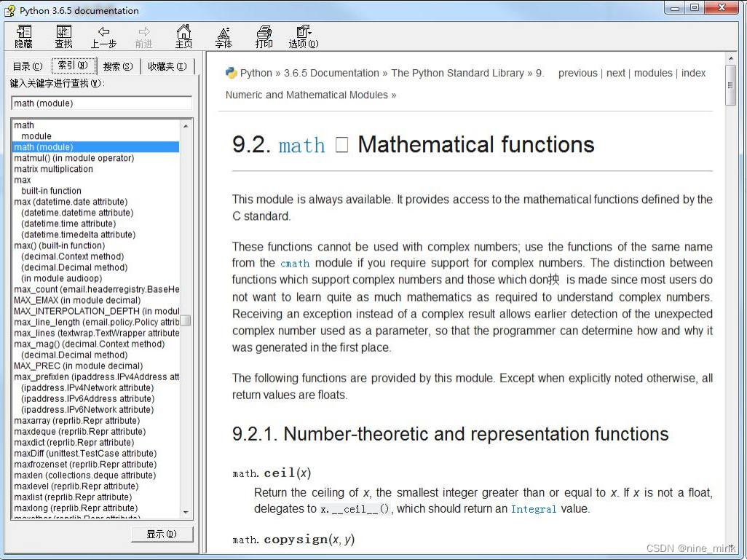
Task: Select index entry max_prefixlen
Action: click(x=97, y=377)
